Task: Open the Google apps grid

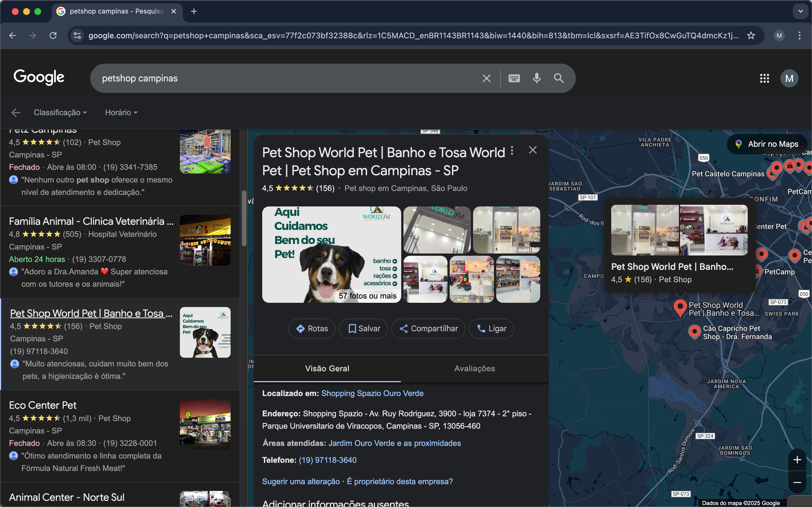Action: [x=764, y=79]
